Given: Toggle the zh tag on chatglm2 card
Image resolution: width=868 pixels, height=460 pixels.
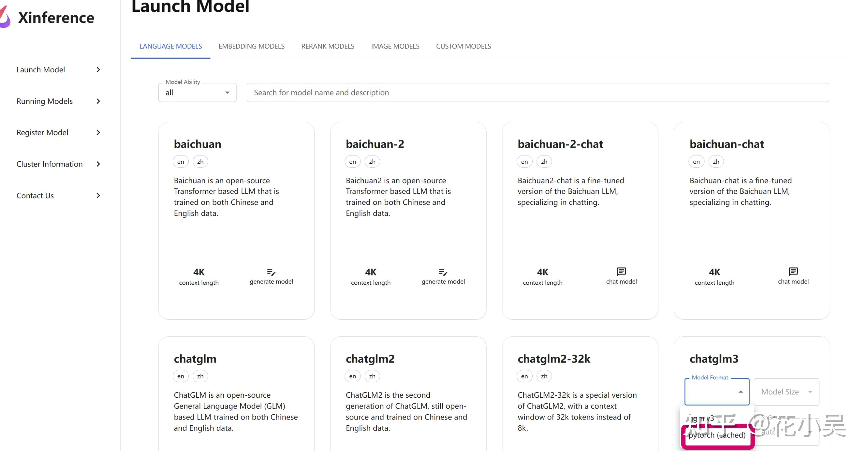Looking at the screenshot, I should 372,376.
